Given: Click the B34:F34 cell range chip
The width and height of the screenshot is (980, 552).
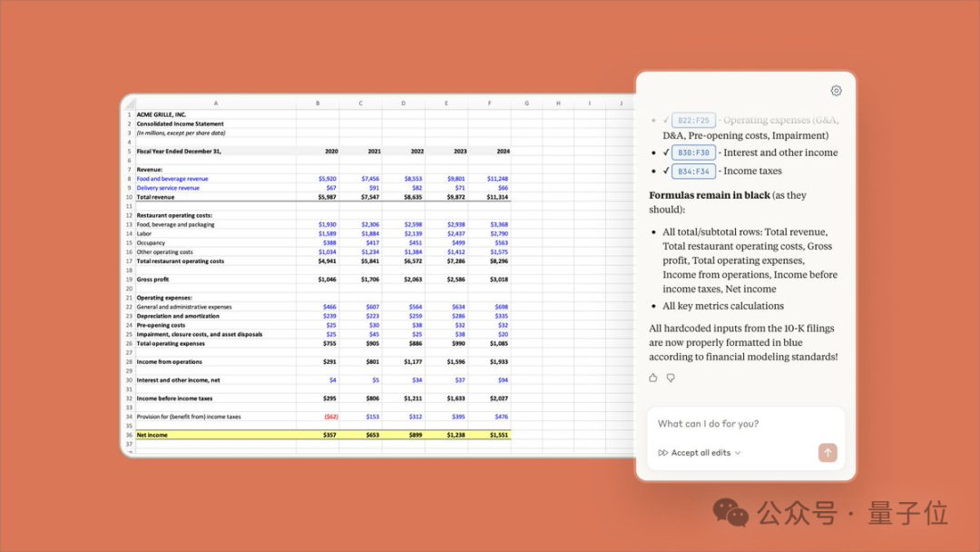Looking at the screenshot, I should coord(693,171).
